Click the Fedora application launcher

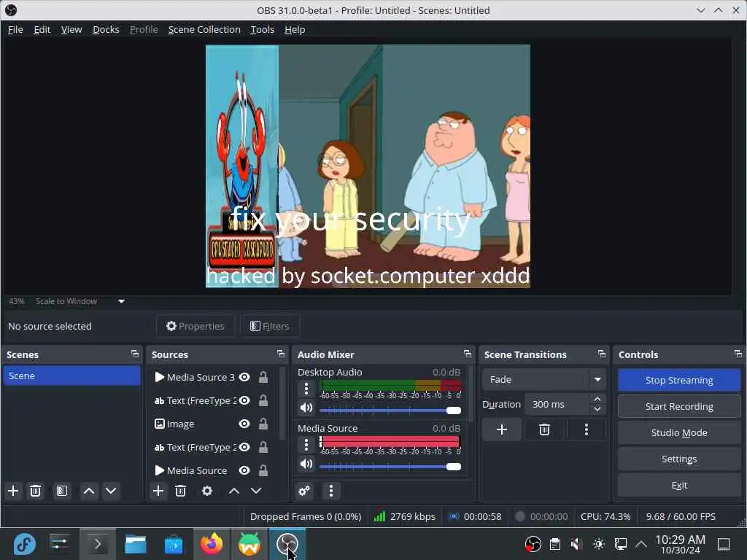[24, 544]
